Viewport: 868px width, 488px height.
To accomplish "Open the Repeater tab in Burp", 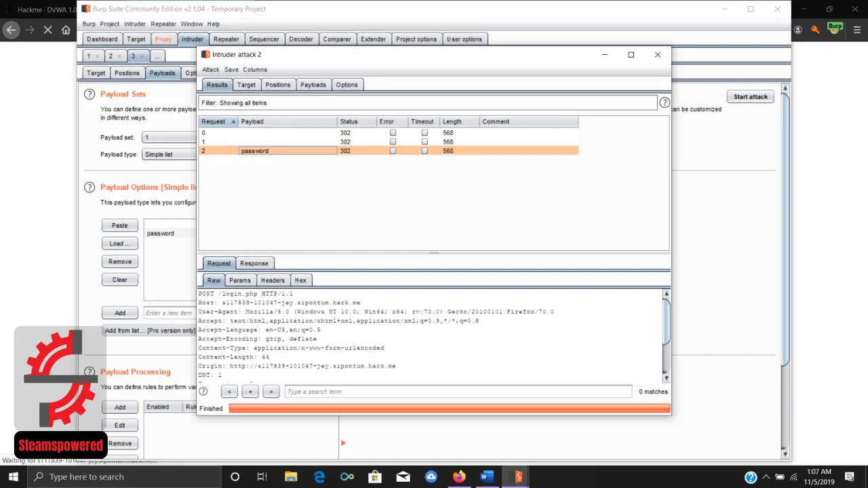I will point(226,39).
